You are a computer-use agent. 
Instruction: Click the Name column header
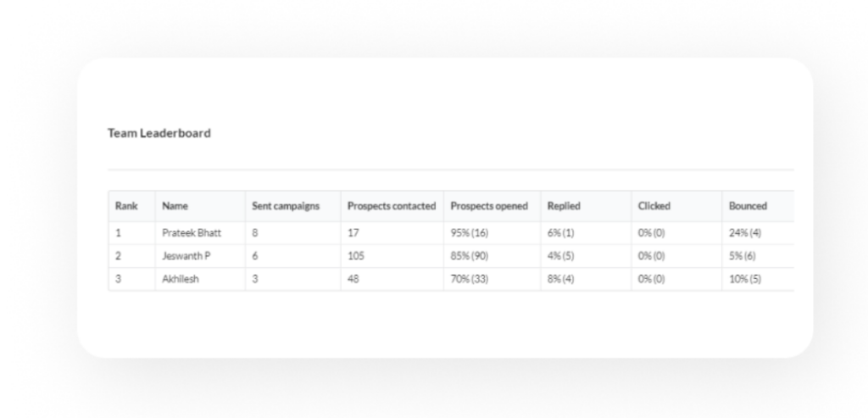175,206
